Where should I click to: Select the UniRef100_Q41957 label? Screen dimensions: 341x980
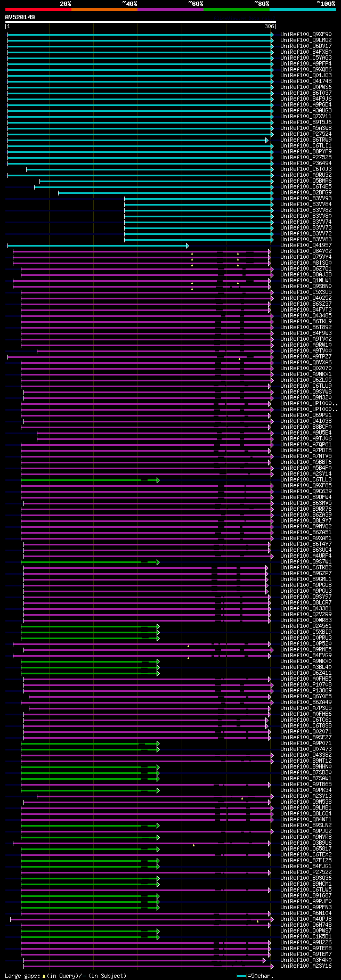point(306,245)
